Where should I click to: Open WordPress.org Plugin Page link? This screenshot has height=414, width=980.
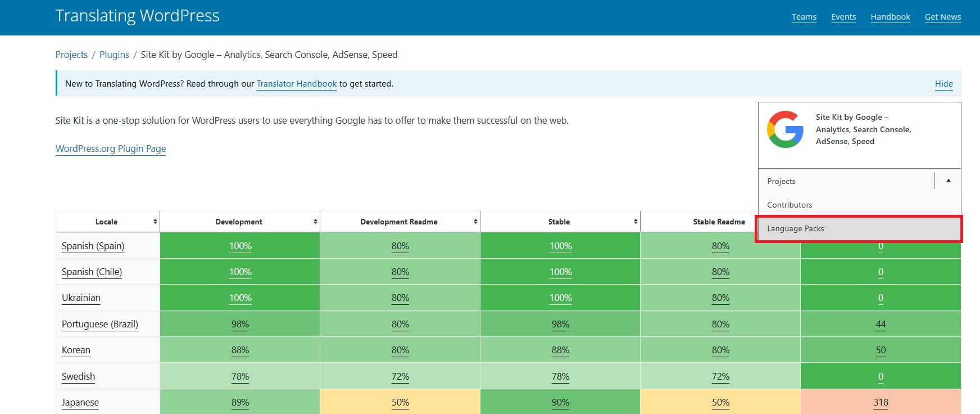[x=111, y=148]
